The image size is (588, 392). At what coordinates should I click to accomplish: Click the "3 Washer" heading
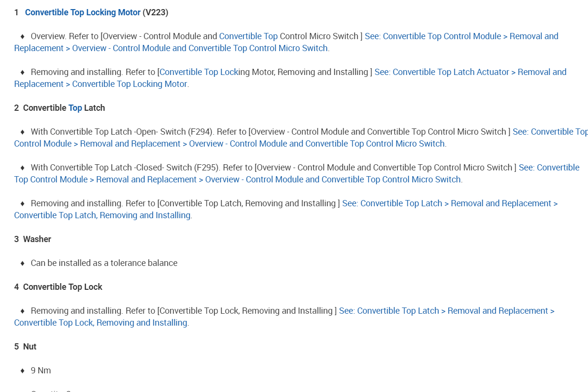[x=32, y=239]
